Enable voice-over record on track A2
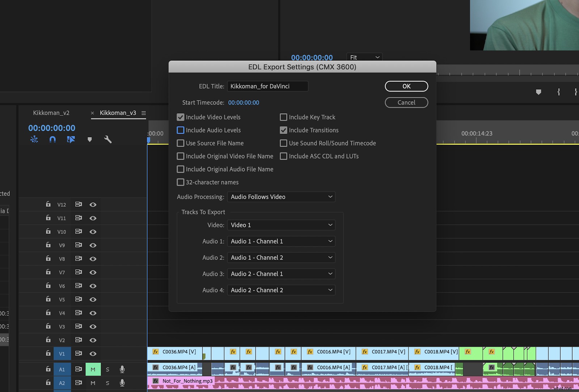This screenshot has width=579, height=392. coord(122,383)
